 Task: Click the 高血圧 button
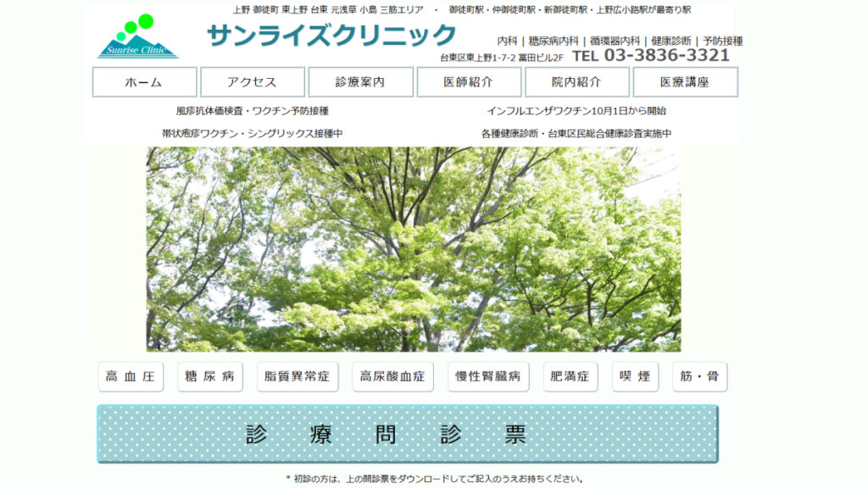pos(131,377)
